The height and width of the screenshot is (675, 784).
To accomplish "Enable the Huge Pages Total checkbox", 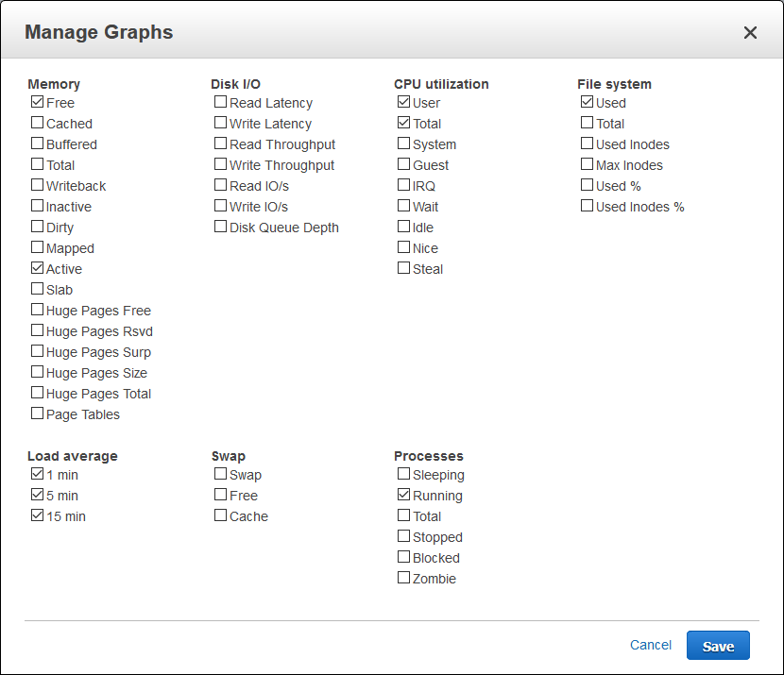I will [37, 393].
